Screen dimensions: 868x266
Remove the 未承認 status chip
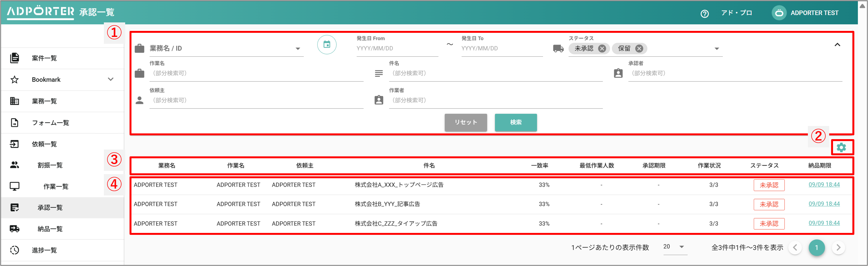coord(602,49)
